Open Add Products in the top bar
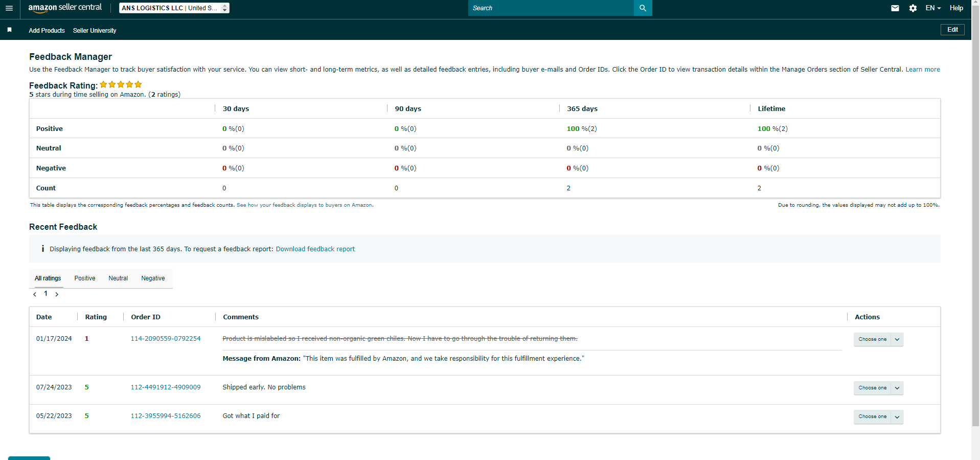The width and height of the screenshot is (980, 460). (47, 31)
